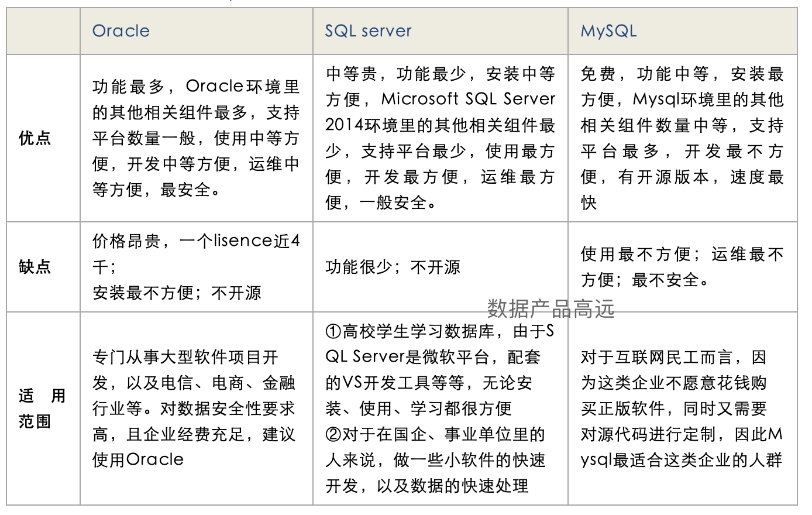This screenshot has width=812, height=515.
Task: Select the 缺点 row header cell
Action: pyautogui.click(x=35, y=267)
